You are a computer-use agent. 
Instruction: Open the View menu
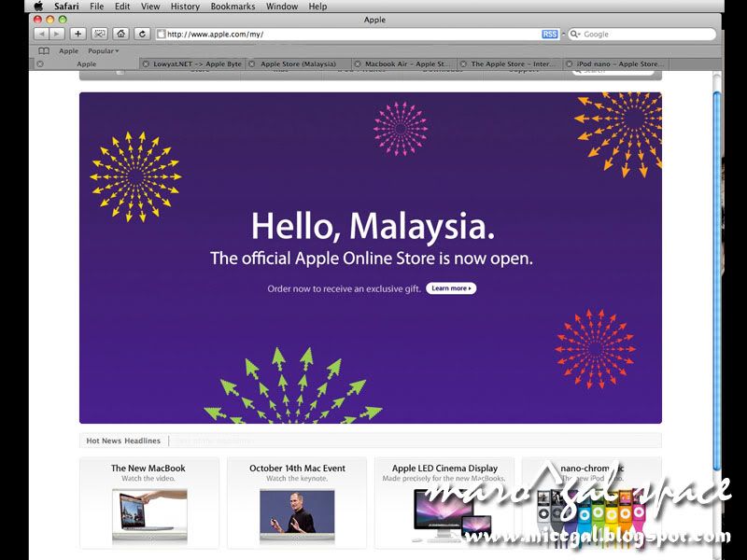click(150, 7)
